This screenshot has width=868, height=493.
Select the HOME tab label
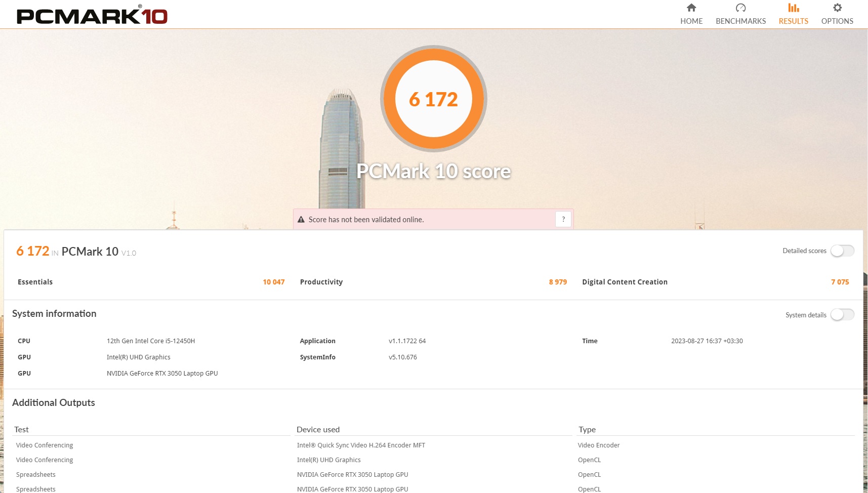coord(691,21)
